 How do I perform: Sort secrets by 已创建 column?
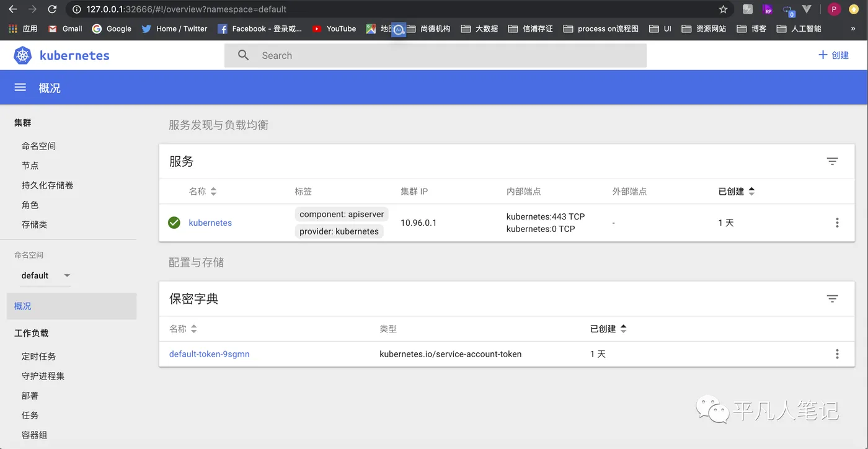[x=608, y=329]
